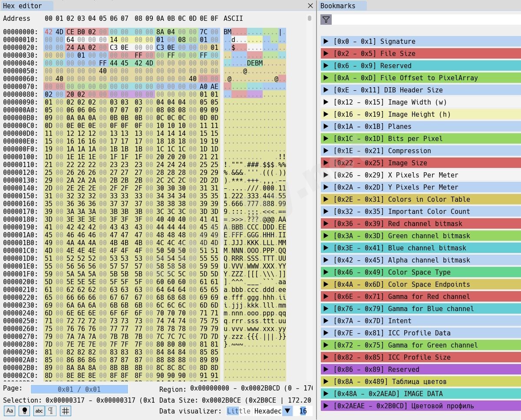This screenshot has width=521, height=420.
Task: Click the bookmarks filter funnel icon
Action: (x=326, y=20)
